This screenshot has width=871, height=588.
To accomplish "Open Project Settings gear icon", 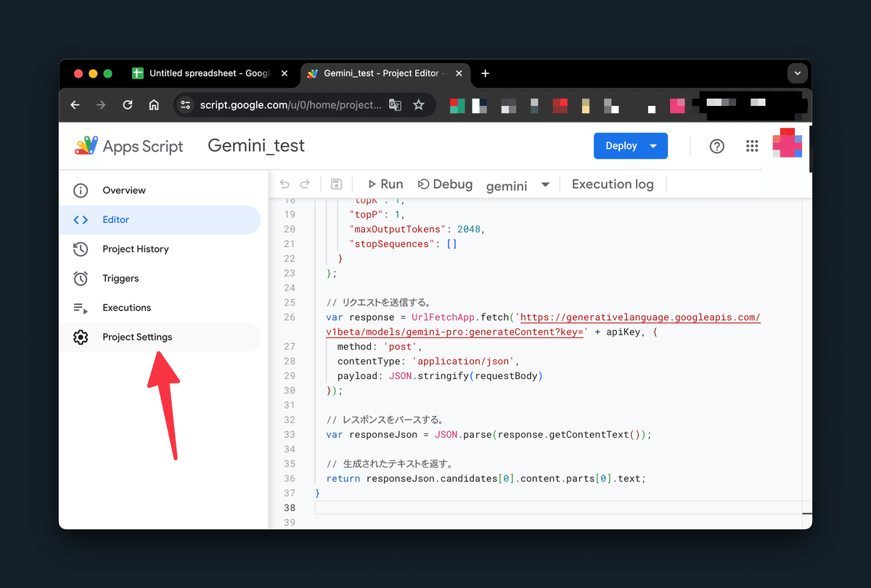I will pyautogui.click(x=81, y=338).
